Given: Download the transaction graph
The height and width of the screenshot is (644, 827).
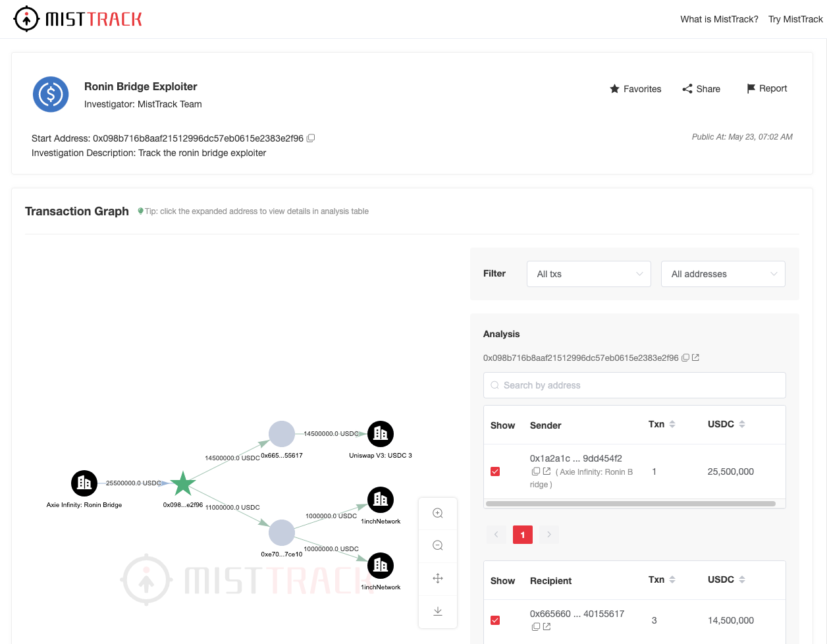Looking at the screenshot, I should [438, 612].
